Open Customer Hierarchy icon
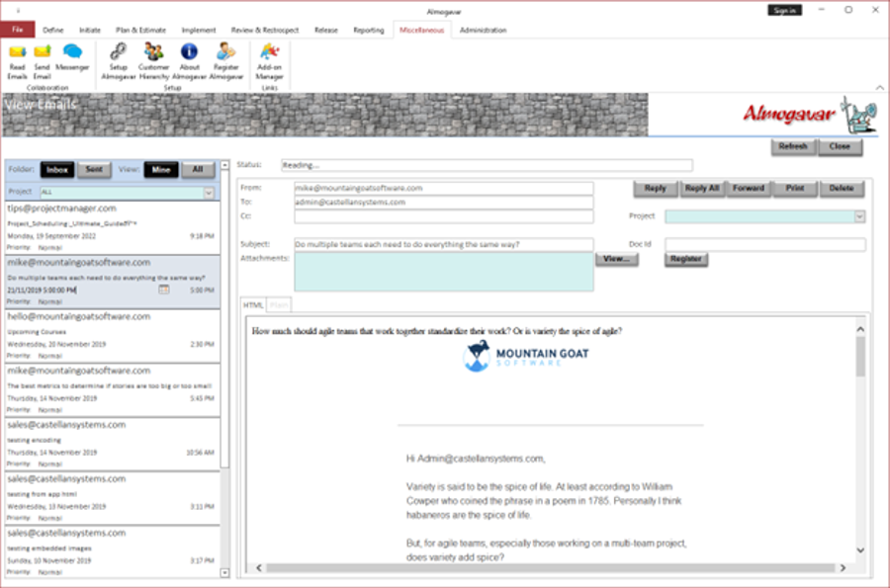 [154, 62]
